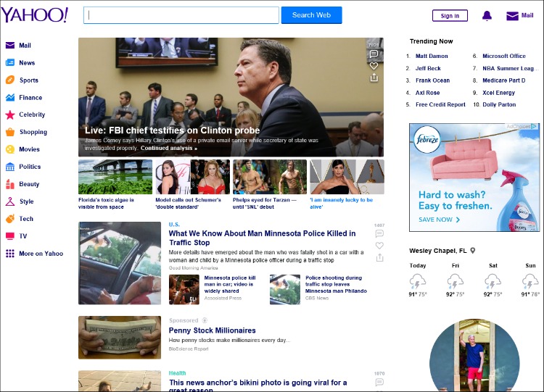Select the Finance chart icon in the sidebar
The width and height of the screenshot is (544, 392).
point(10,98)
